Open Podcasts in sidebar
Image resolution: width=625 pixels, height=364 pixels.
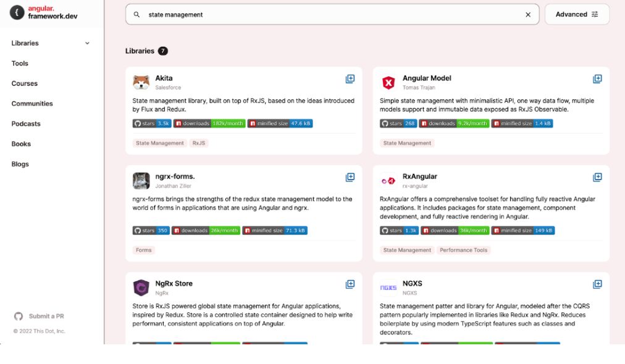[26, 124]
